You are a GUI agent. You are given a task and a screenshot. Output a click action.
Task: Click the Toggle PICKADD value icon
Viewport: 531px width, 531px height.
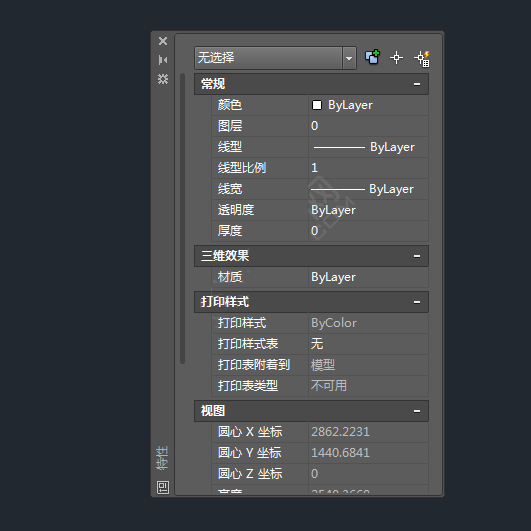click(x=373, y=57)
